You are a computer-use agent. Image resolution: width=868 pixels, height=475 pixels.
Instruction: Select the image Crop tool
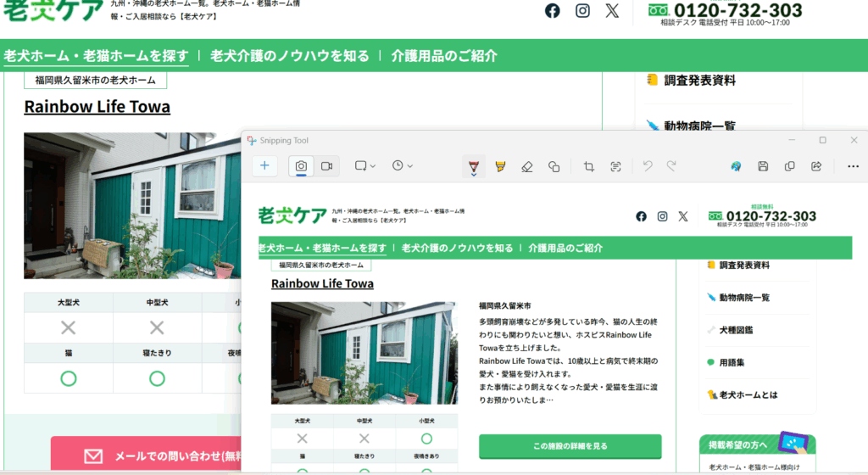point(589,167)
